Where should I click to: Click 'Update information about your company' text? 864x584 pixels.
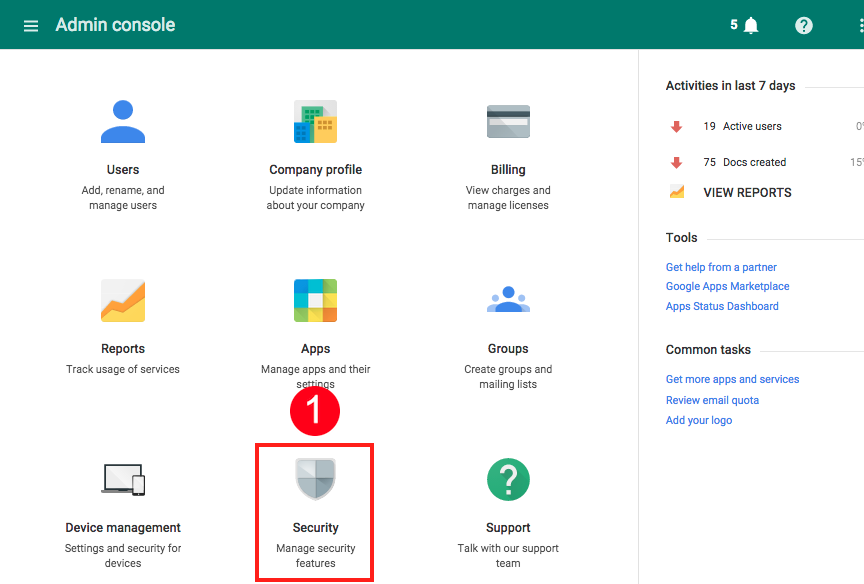(x=315, y=197)
